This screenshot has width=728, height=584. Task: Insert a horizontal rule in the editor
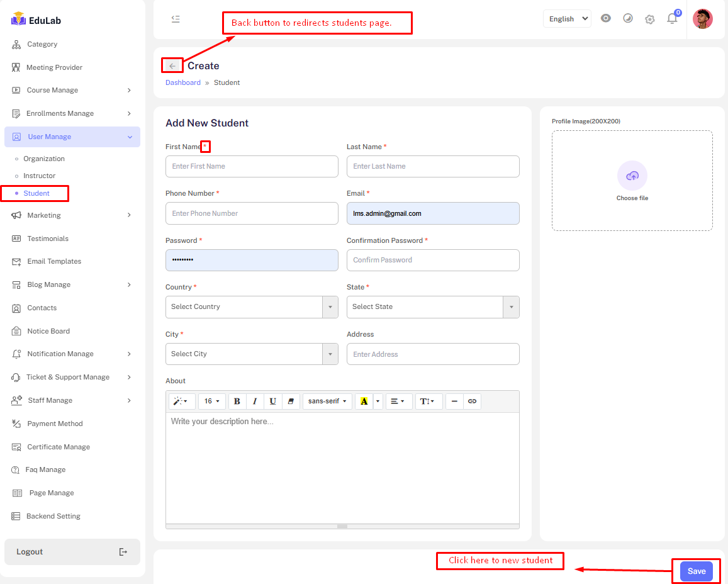(454, 401)
